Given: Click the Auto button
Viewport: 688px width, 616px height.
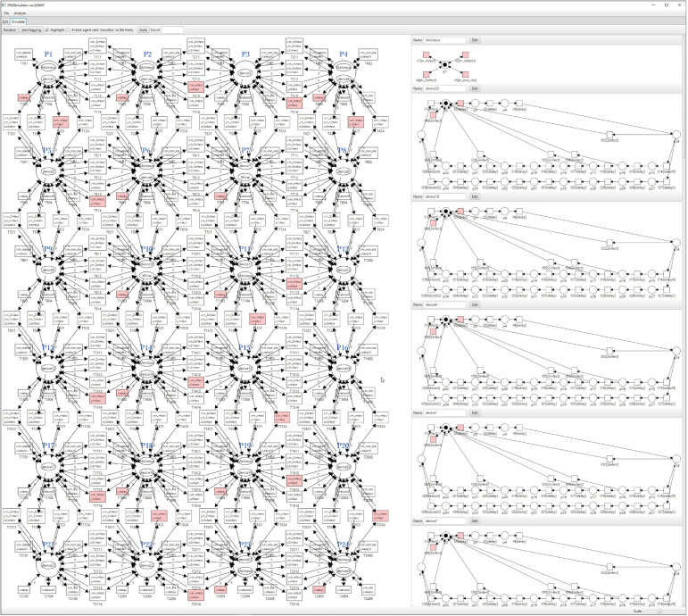Looking at the screenshot, I should [143, 29].
